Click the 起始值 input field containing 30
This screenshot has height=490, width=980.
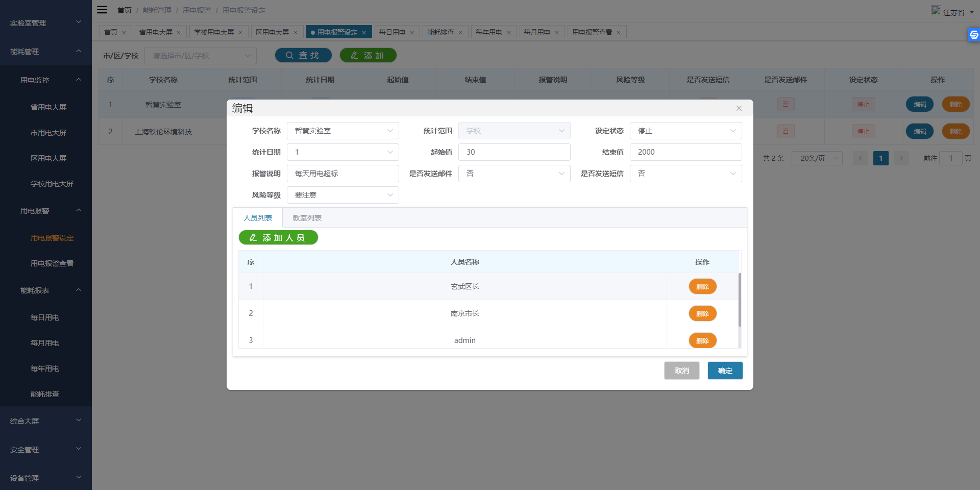tap(514, 152)
